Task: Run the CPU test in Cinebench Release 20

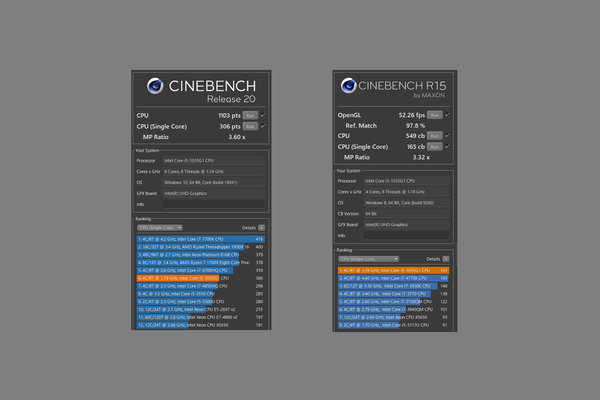Action: click(x=250, y=115)
